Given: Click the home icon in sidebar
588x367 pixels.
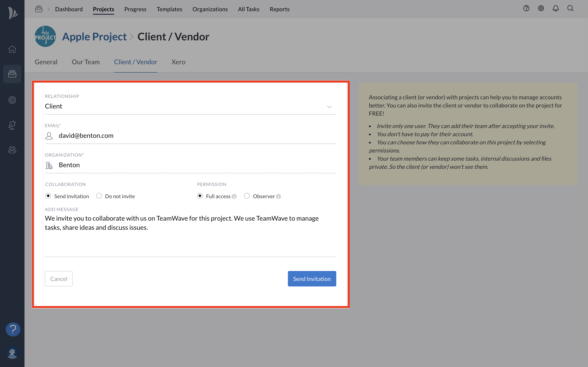Looking at the screenshot, I should tap(12, 49).
